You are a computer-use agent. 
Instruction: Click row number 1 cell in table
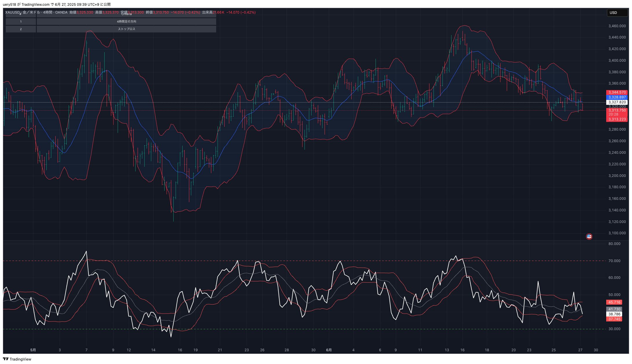click(21, 22)
